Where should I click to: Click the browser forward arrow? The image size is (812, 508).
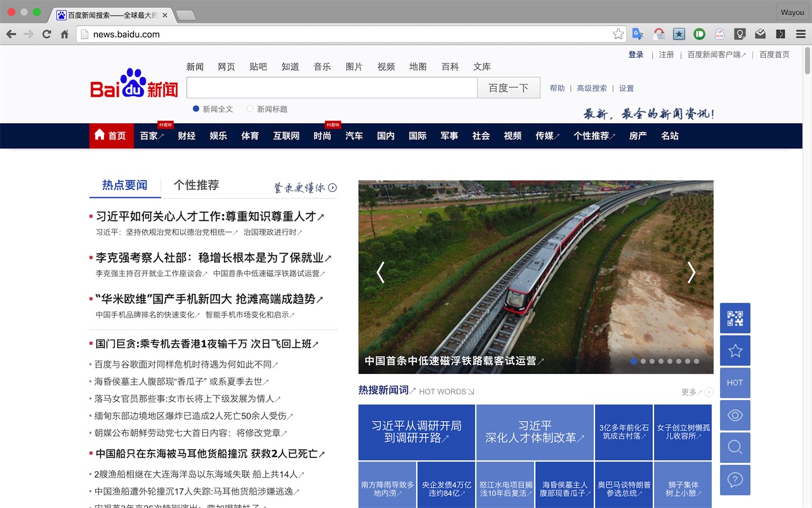coord(29,34)
